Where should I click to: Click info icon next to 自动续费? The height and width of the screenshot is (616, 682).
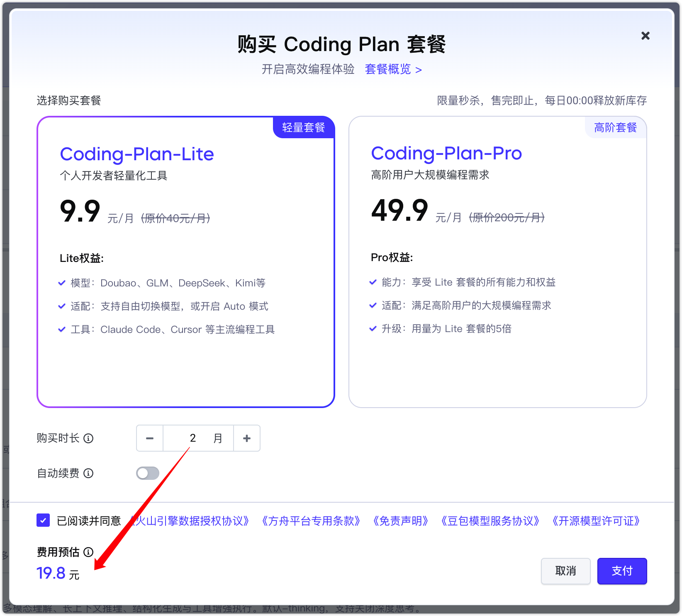pos(88,473)
